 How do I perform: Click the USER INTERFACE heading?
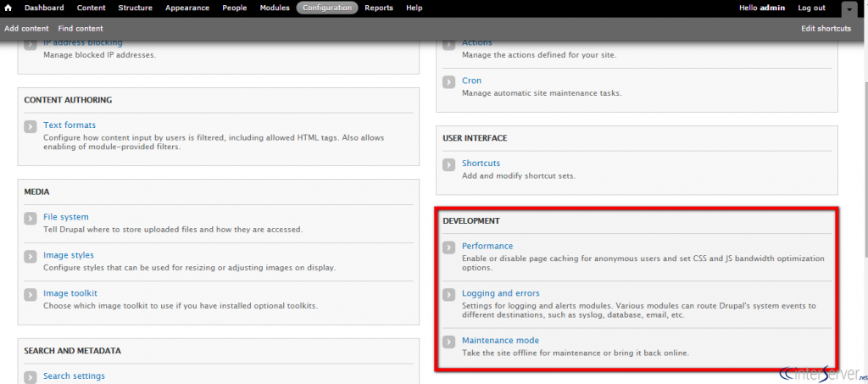click(x=475, y=138)
